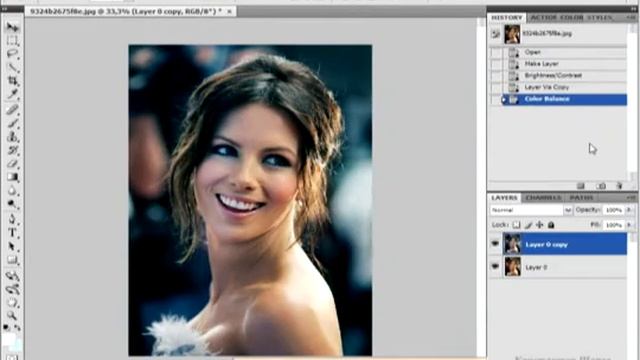Select the Gradient tool

pyautogui.click(x=12, y=177)
